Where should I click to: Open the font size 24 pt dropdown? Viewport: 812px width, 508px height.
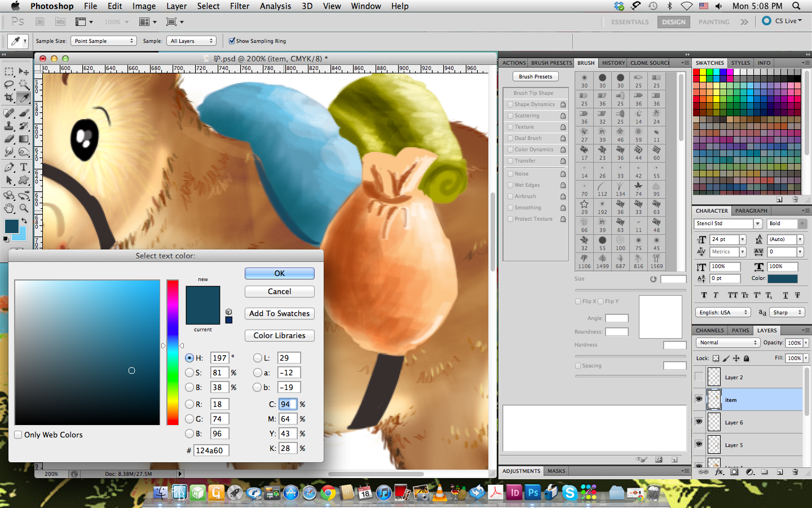click(743, 239)
